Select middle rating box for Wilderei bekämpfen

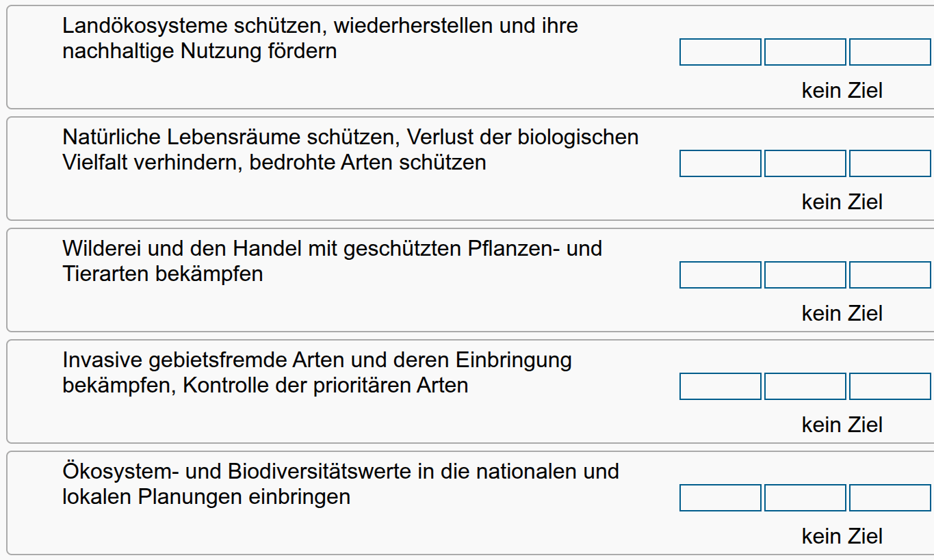point(805,275)
